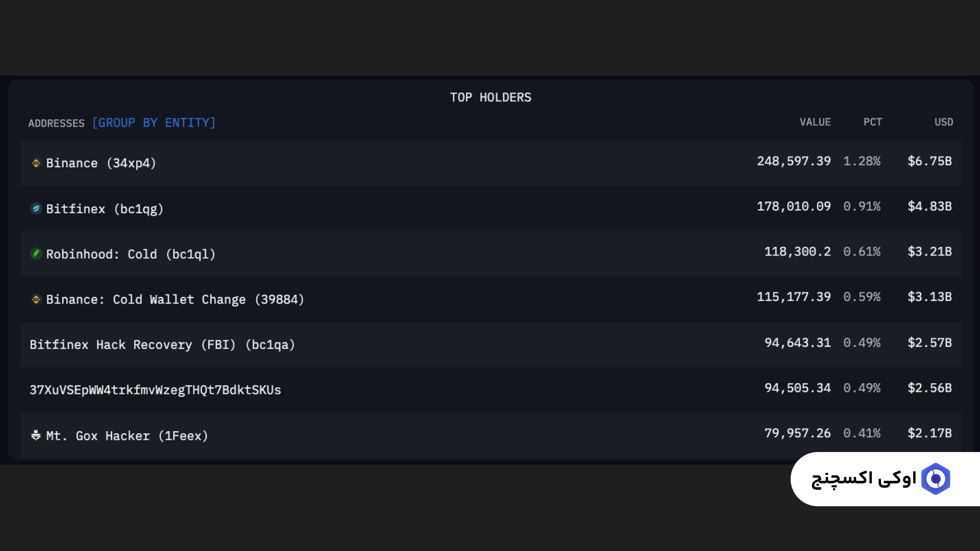Screen dimensions: 980x551
Task: Open Bitfinex Hack Recovery (FBI) address
Action: click(162, 345)
